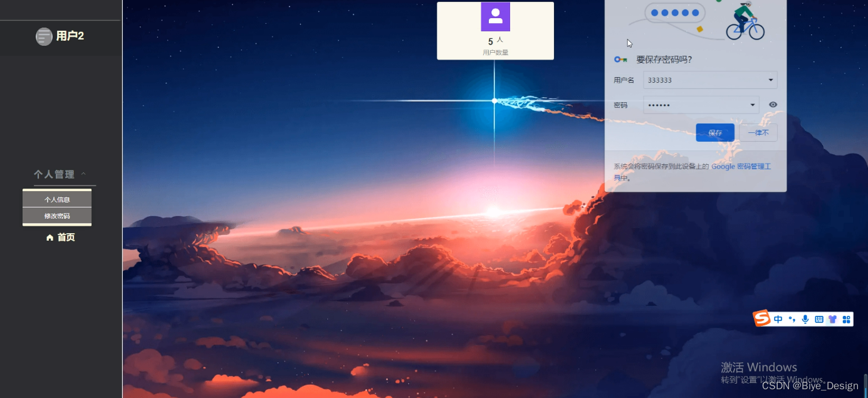Click 保存 to save the password
868x398 pixels.
[x=715, y=132]
